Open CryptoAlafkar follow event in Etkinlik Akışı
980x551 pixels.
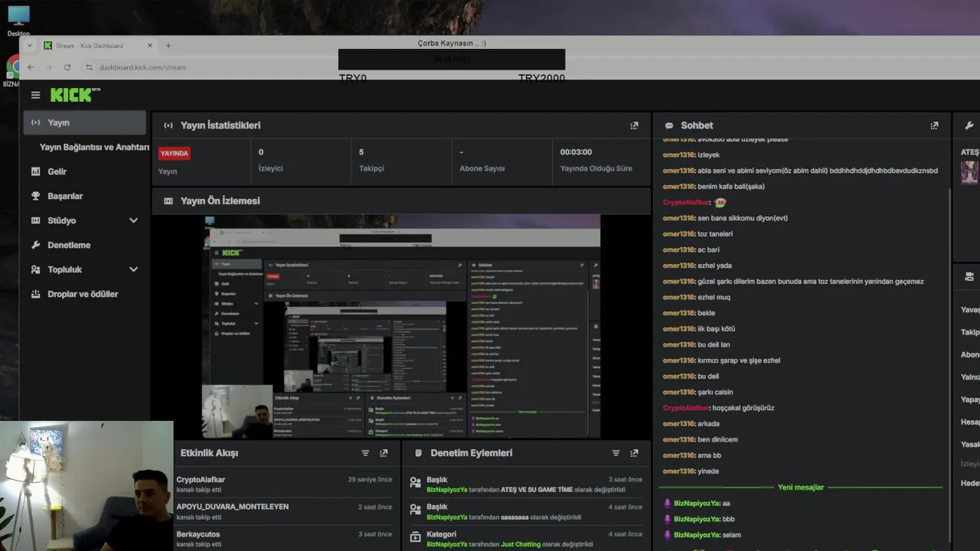(284, 484)
